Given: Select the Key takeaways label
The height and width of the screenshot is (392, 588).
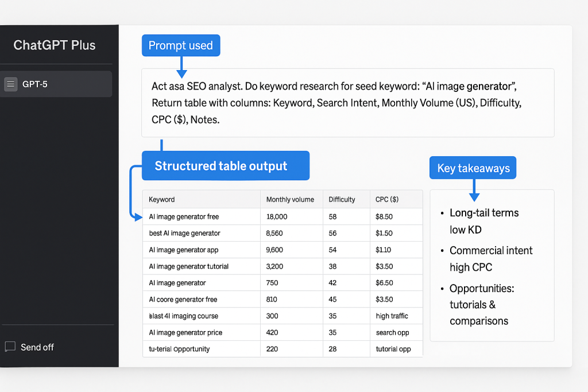Looking at the screenshot, I should [473, 168].
